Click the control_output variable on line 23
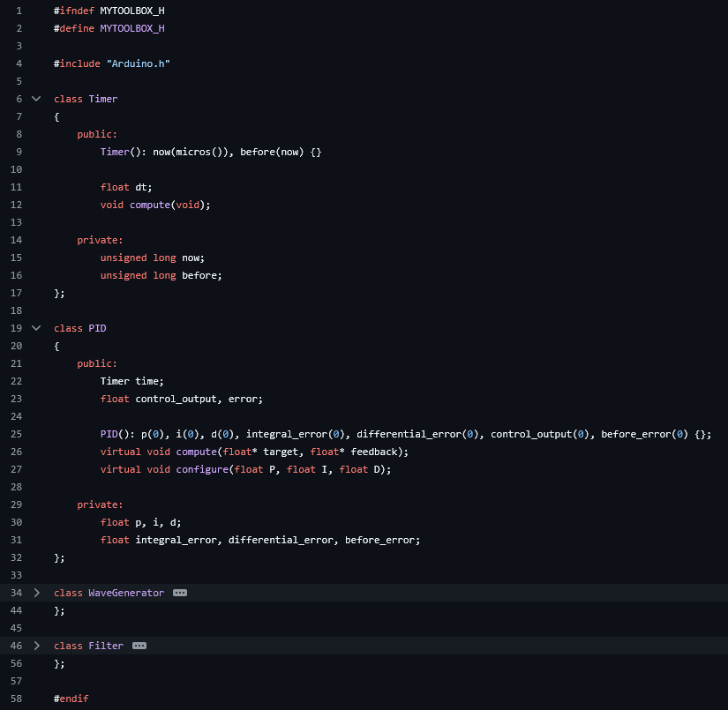This screenshot has height=710, width=728. coord(176,399)
